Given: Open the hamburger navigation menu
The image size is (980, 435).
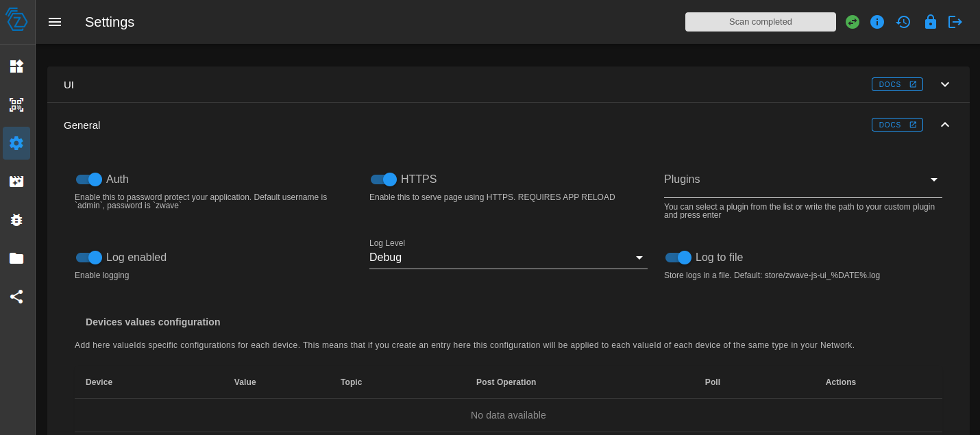Looking at the screenshot, I should click(x=55, y=22).
